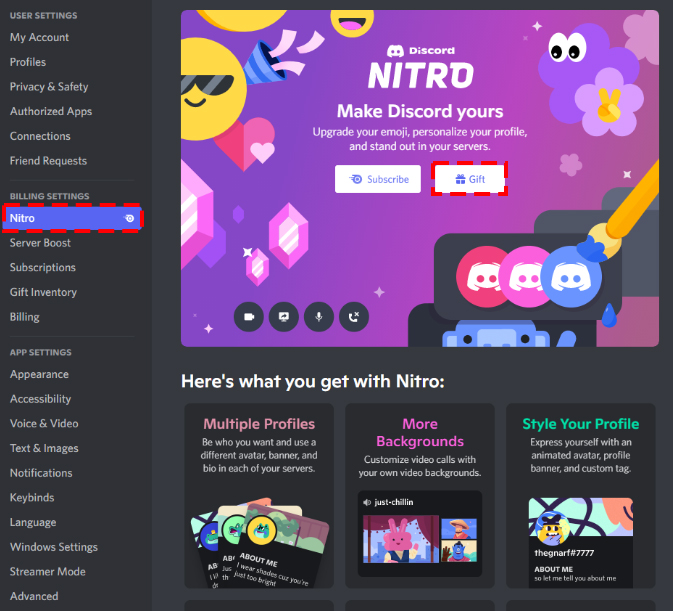Screen dimensions: 673x611
Task: Open the Gift Inventory page
Action: click(43, 292)
